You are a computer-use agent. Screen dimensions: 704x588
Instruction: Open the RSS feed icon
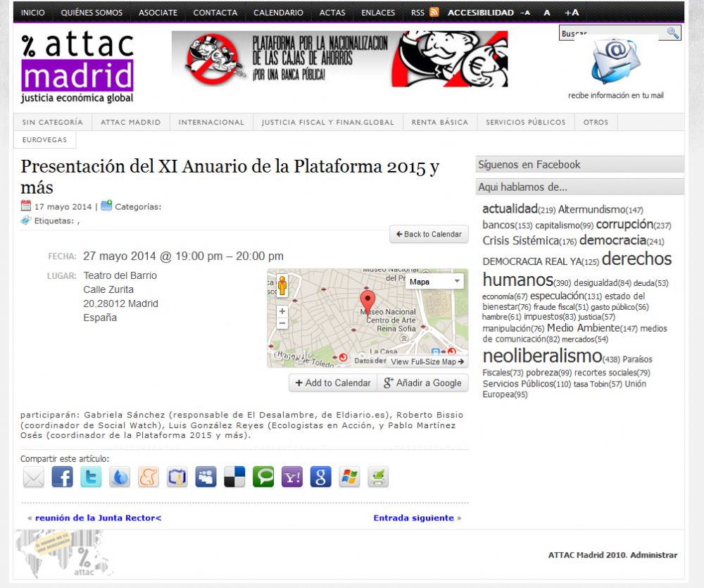pos(434,12)
